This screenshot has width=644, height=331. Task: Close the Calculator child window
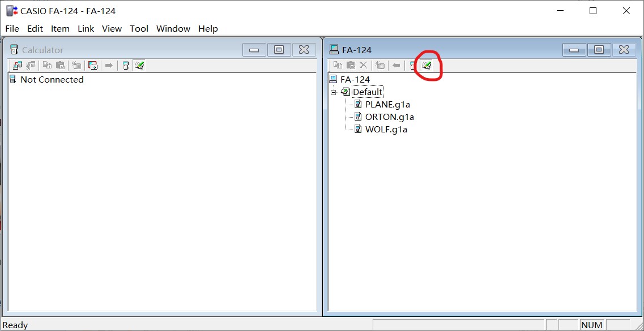pos(304,50)
